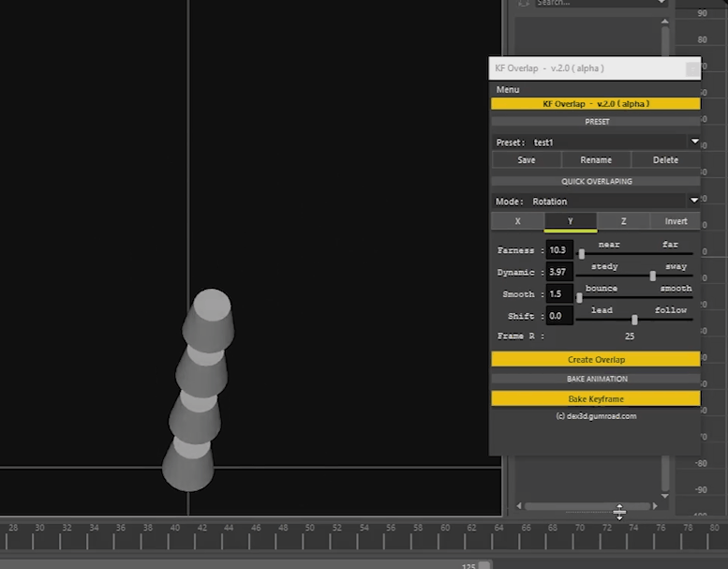
Task: Open the dex3d.gumroad.com link
Action: (596, 416)
